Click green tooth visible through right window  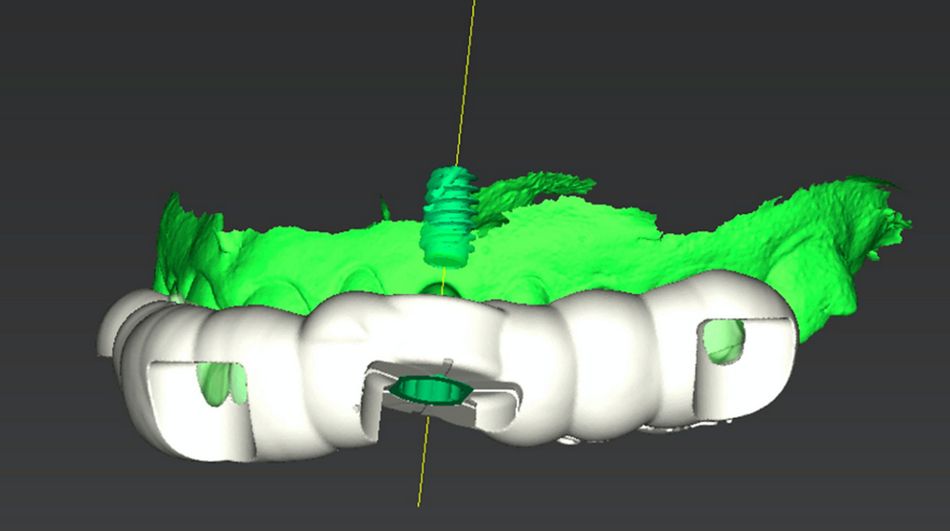click(724, 341)
